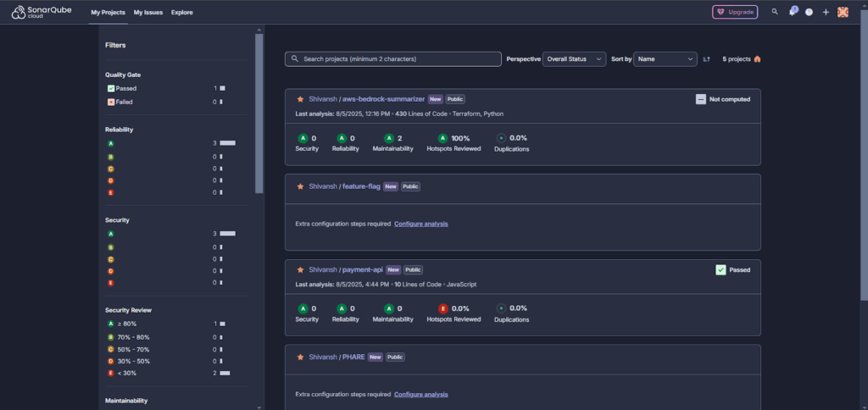Toggle favorite star on PHARE project
Image resolution: width=868 pixels, height=410 pixels.
300,357
